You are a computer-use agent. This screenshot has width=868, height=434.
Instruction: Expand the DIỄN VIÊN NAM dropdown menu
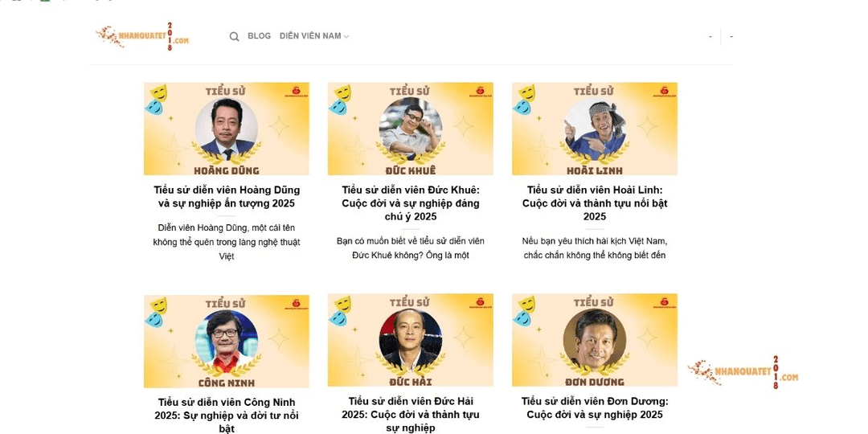[x=314, y=36]
